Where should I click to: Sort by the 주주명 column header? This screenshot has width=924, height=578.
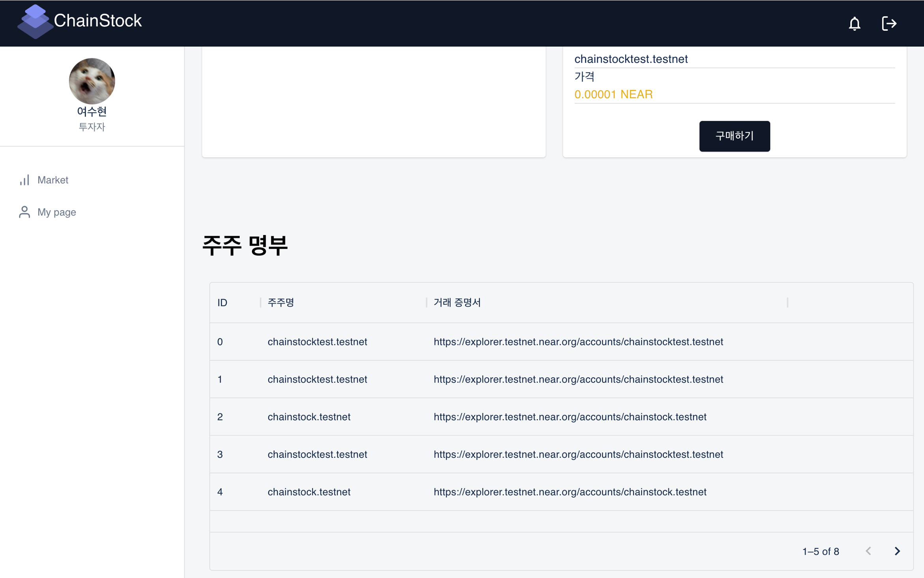coord(281,303)
